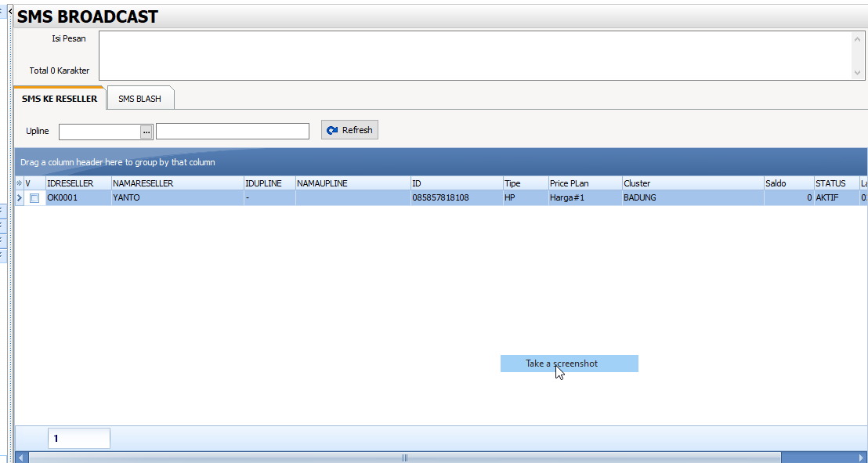
Task: Click the grid column chooser asterisk icon
Action: point(20,183)
